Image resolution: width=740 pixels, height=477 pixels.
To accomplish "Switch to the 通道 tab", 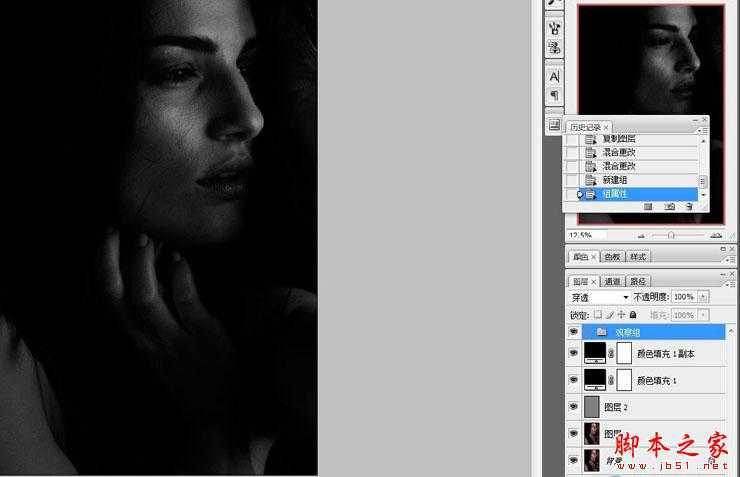I will (612, 282).
